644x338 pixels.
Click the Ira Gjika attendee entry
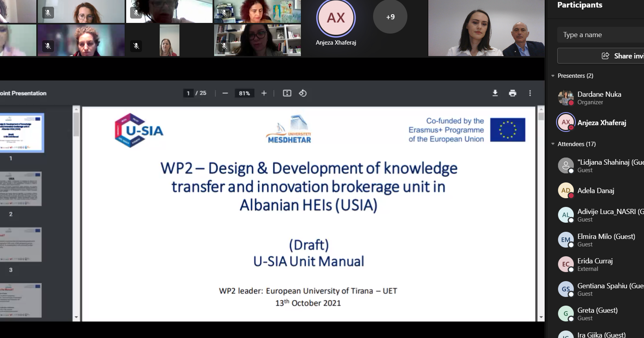[x=601, y=334]
